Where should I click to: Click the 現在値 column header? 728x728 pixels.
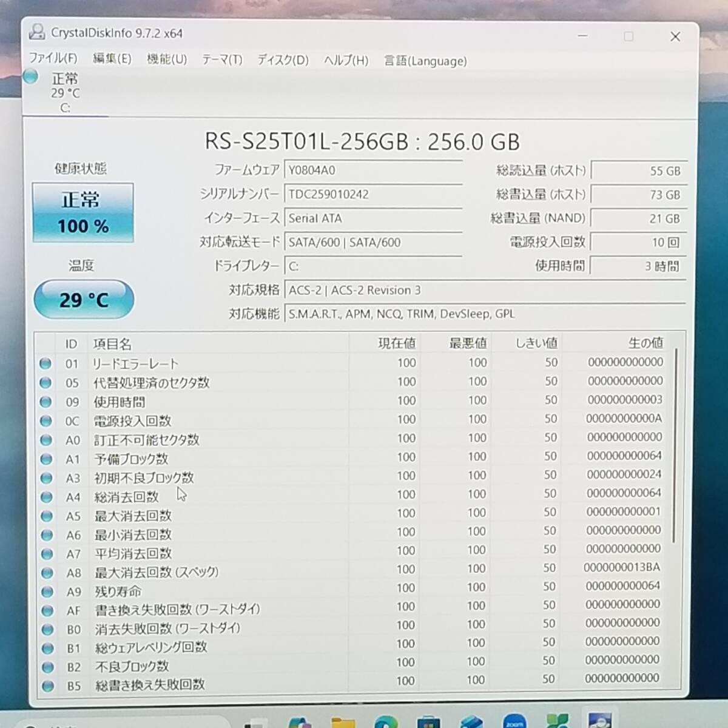click(x=385, y=343)
